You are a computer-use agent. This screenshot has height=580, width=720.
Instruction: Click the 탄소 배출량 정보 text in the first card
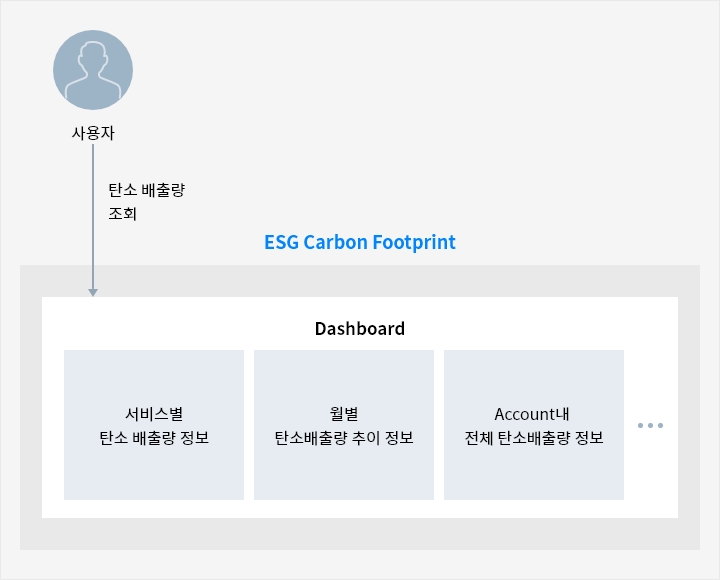point(154,437)
